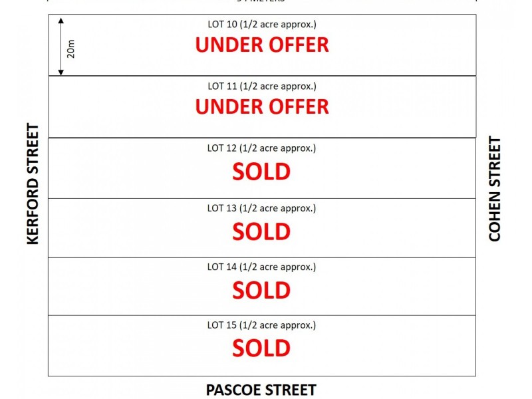The height and width of the screenshot is (399, 532).
Task: Select the SOLD status on Lot 14
Action: [261, 290]
